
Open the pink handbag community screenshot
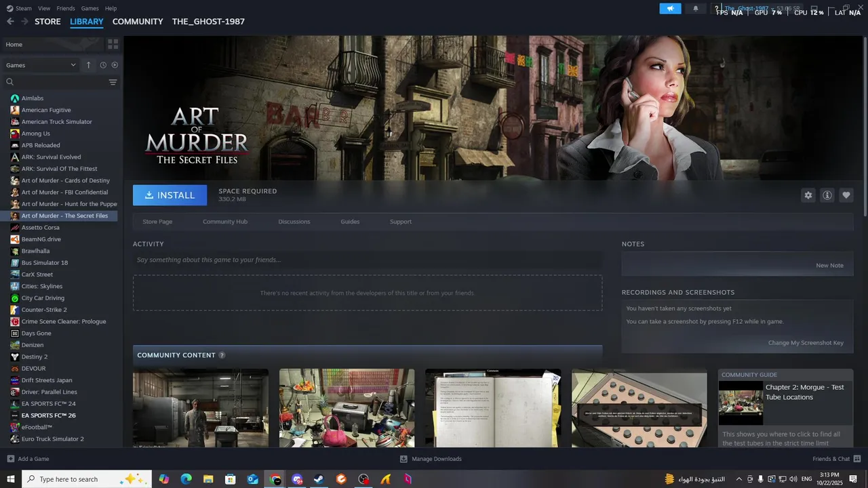tap(347, 408)
